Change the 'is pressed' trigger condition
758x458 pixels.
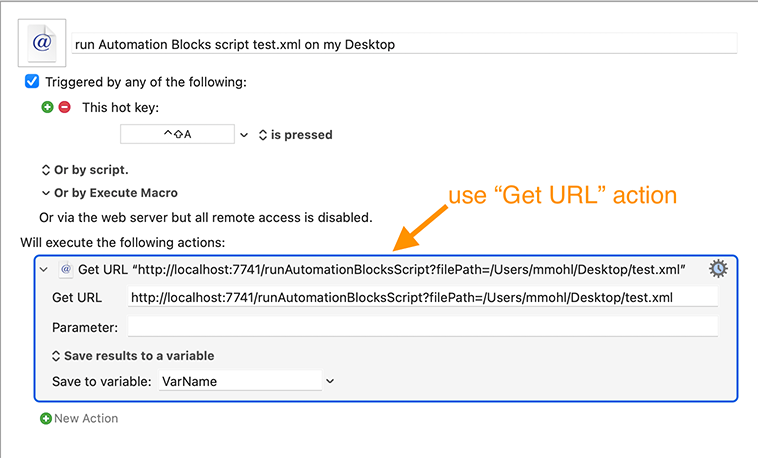[x=295, y=134]
